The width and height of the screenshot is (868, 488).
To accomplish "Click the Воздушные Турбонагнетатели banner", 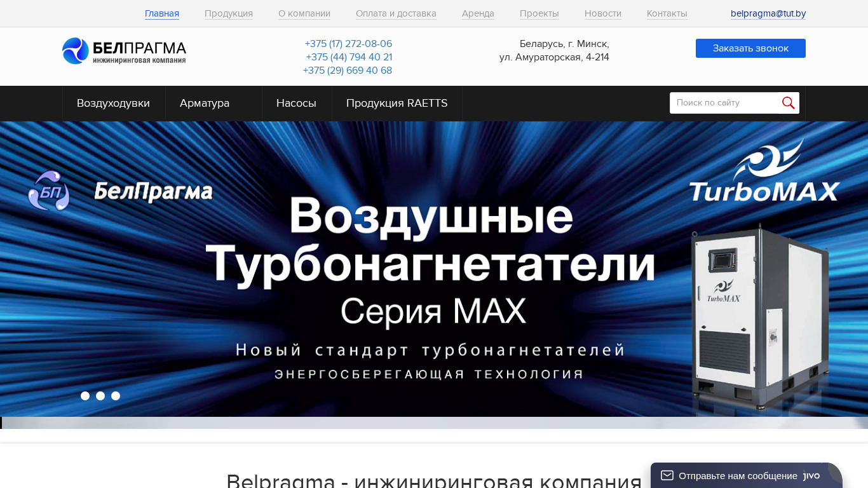I will 434,269.
